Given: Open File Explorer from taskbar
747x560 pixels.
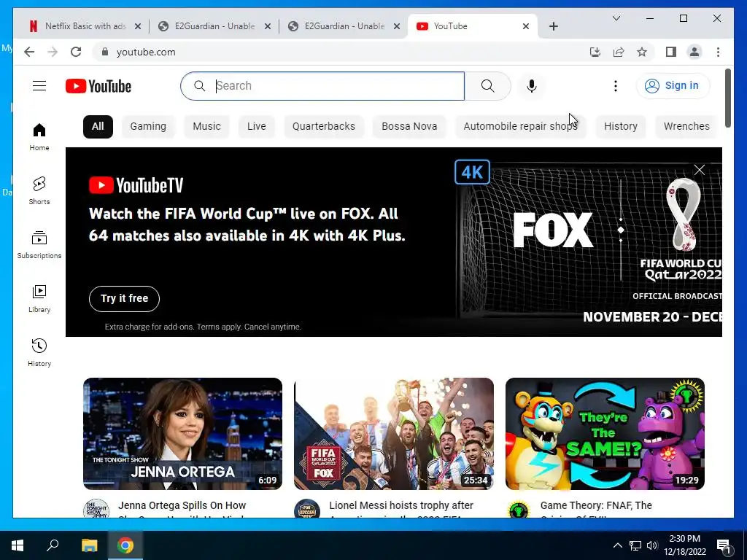Looking at the screenshot, I should [89, 545].
